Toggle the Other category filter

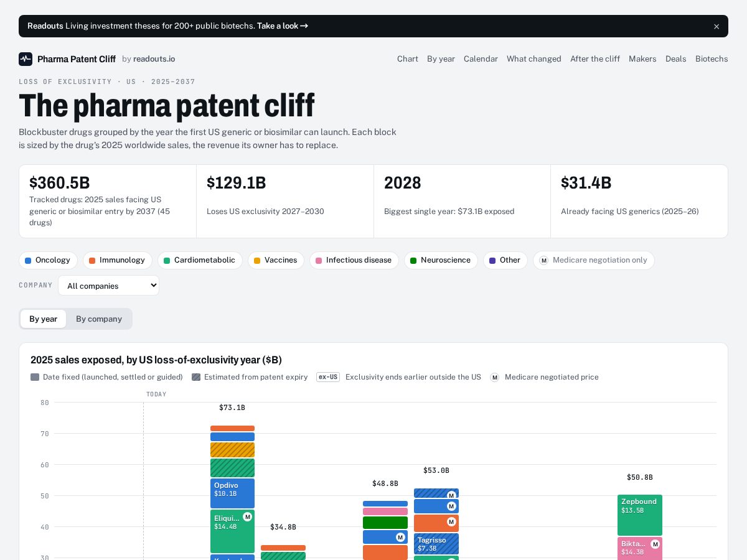[505, 260]
